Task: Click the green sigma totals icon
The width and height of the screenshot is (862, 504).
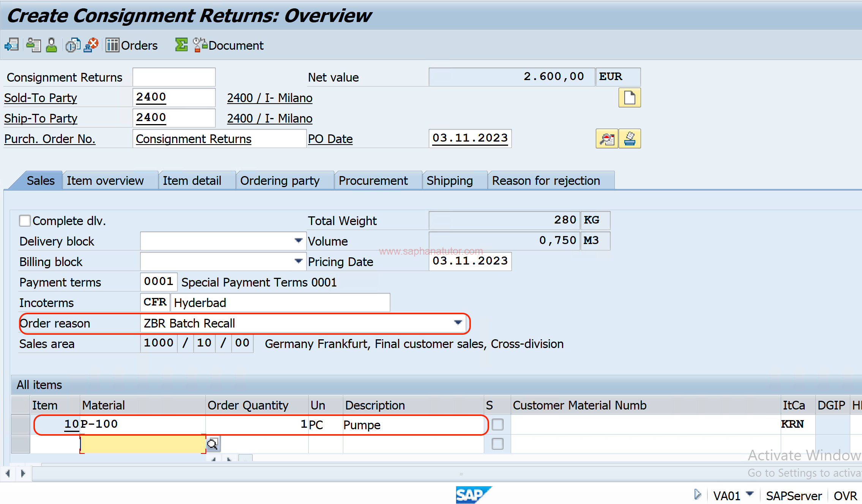Action: [x=181, y=45]
